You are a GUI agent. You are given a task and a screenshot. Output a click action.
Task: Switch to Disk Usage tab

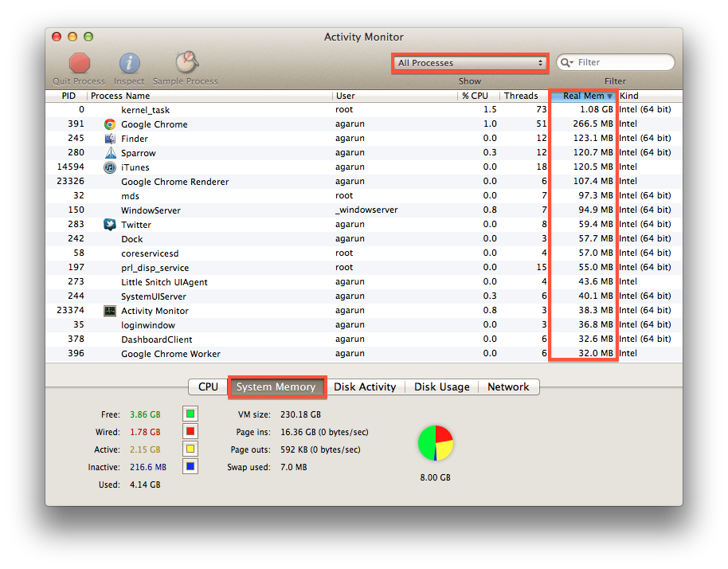[x=441, y=387]
